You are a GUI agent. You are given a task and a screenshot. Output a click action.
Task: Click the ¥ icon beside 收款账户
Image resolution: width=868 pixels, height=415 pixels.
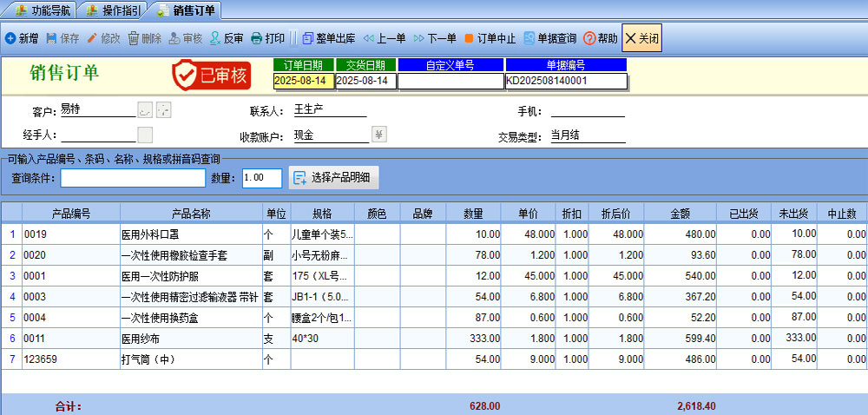(379, 134)
